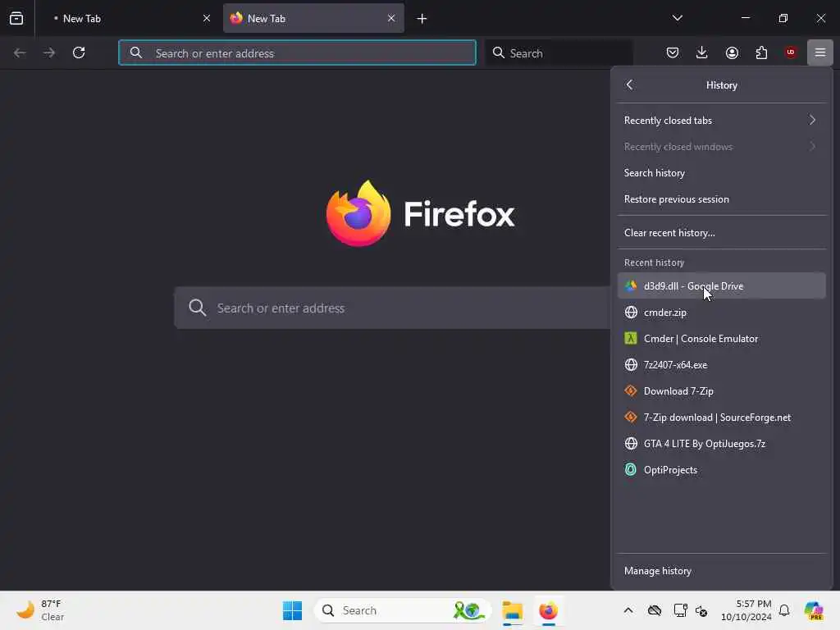Image resolution: width=840 pixels, height=630 pixels.
Task: Open OptiProjects history entry
Action: [x=721, y=470]
